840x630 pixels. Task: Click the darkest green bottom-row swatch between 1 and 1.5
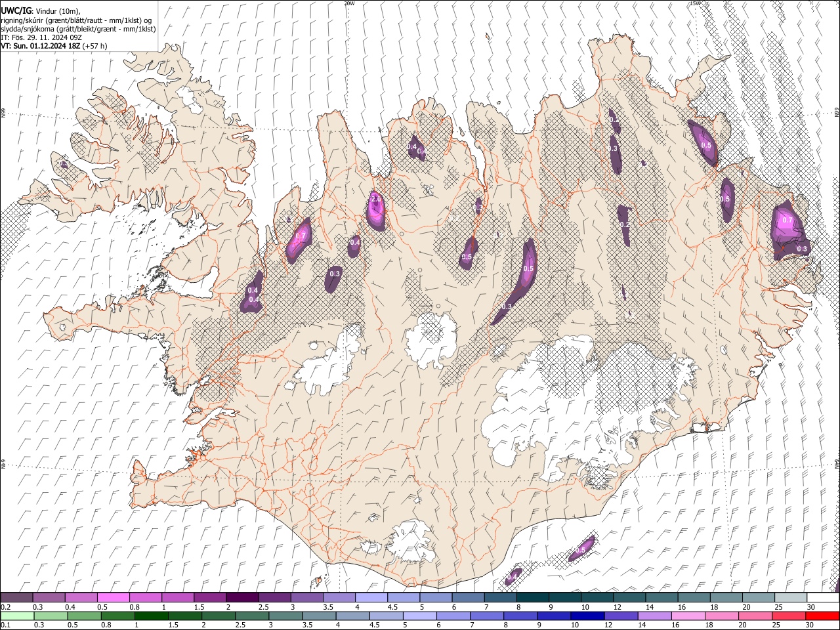[x=152, y=616]
